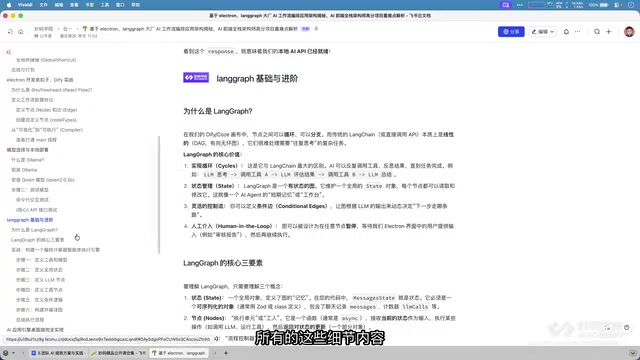640x360 pixels.
Task: Expand the bottom-right chevron in tab bar
Action: pos(632,353)
